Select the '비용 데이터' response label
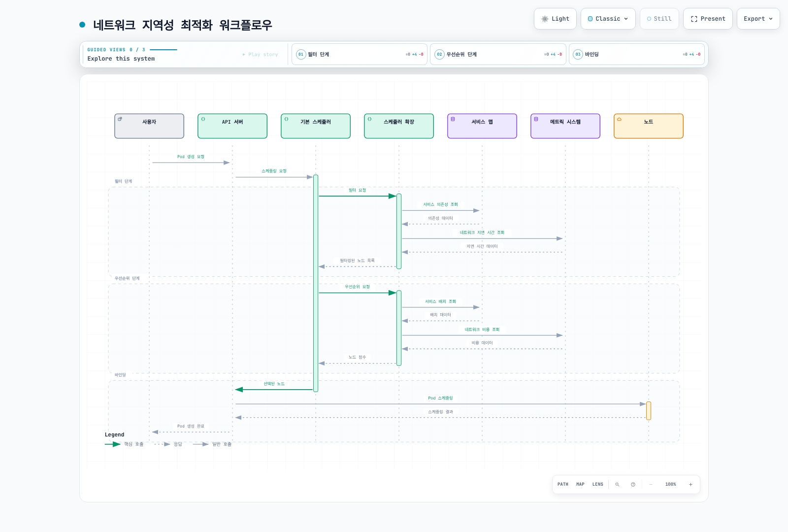This screenshot has width=788, height=532. point(482,343)
